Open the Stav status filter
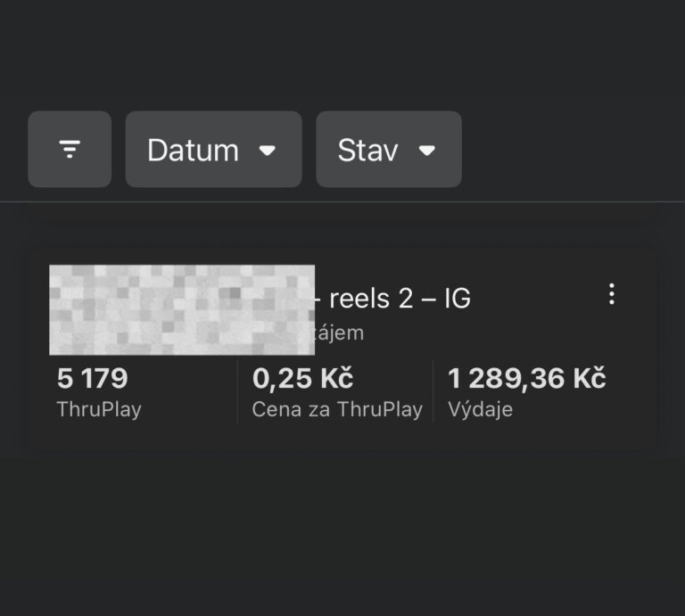Screen dimensions: 685x616 point(388,149)
